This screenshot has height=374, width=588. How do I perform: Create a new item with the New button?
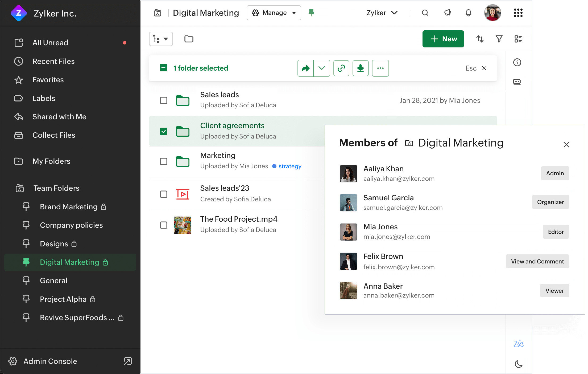pos(443,39)
